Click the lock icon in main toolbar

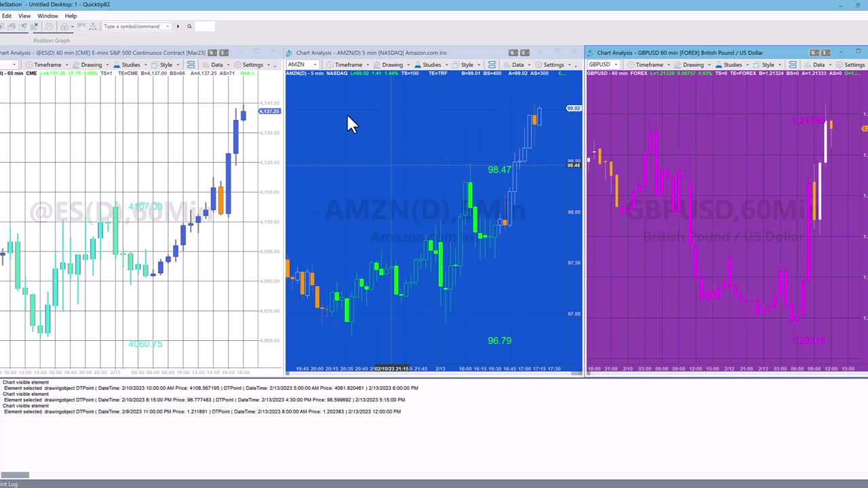pyautogui.click(x=64, y=26)
